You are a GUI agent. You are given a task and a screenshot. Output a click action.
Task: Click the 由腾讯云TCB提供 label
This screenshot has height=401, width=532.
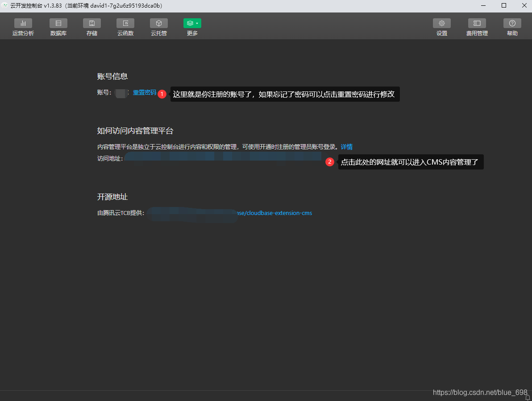click(x=121, y=213)
